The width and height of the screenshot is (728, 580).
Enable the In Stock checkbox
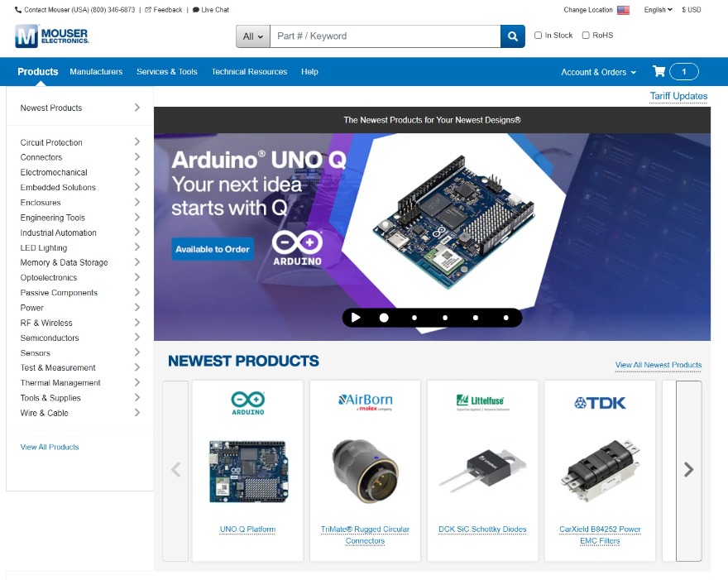point(539,36)
